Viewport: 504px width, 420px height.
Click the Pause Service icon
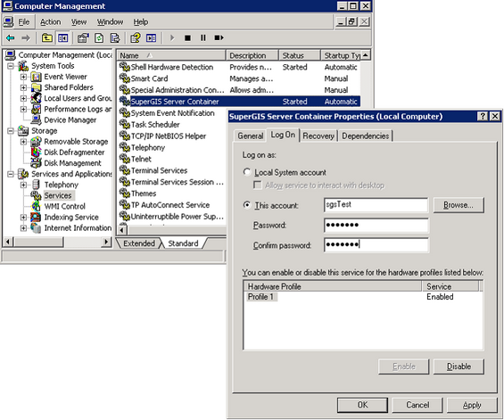[203, 38]
